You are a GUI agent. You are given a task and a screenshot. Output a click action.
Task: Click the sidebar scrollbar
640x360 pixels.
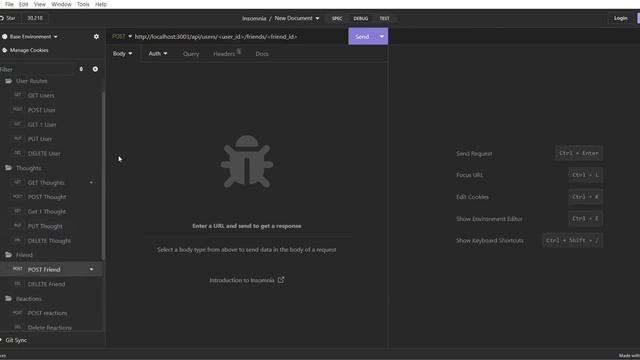click(103, 176)
